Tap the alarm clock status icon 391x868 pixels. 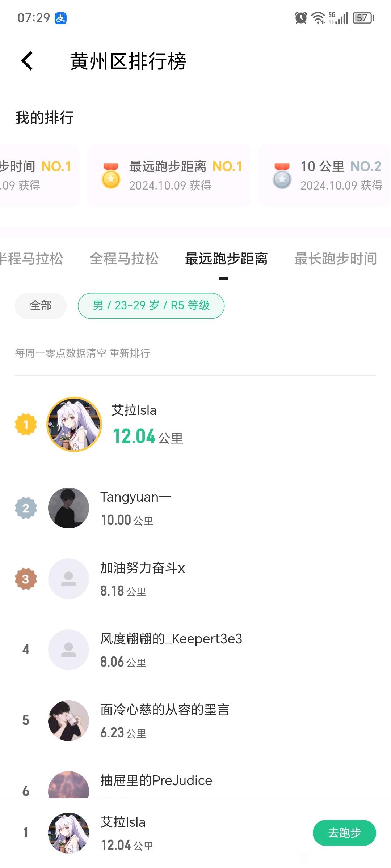point(301,18)
